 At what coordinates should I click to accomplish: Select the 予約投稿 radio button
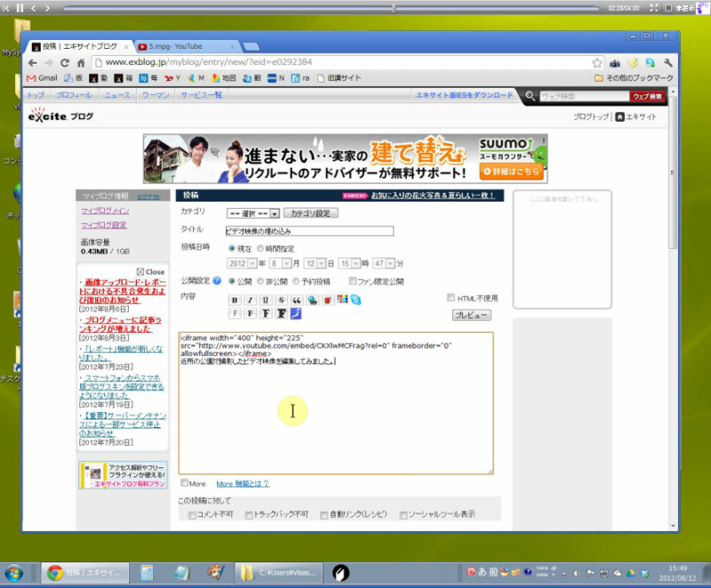point(296,281)
